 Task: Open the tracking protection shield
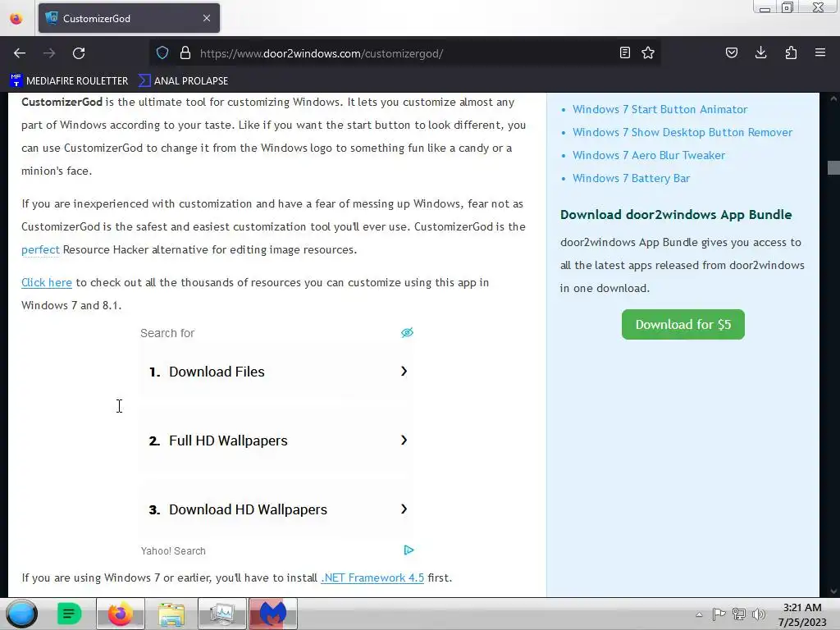(x=162, y=53)
